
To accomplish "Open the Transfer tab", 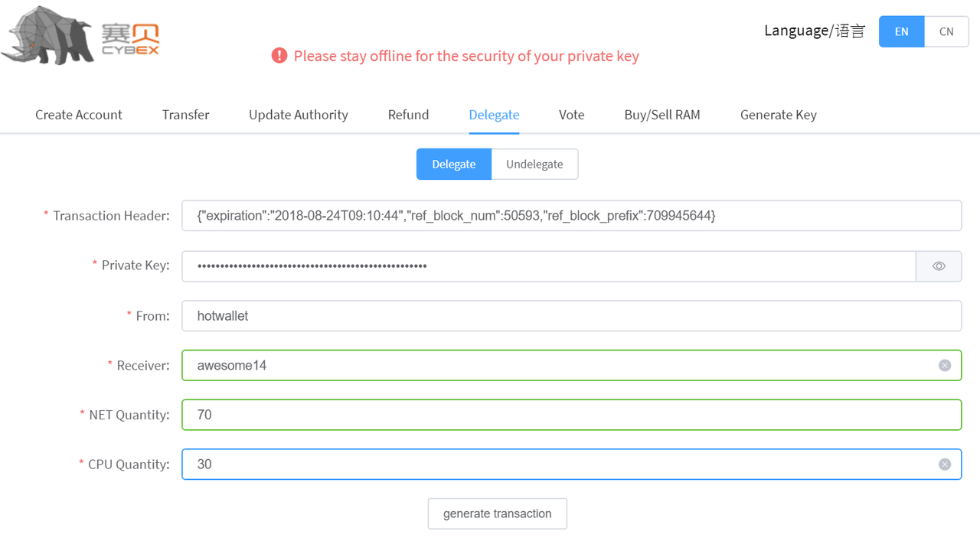I will pos(185,115).
